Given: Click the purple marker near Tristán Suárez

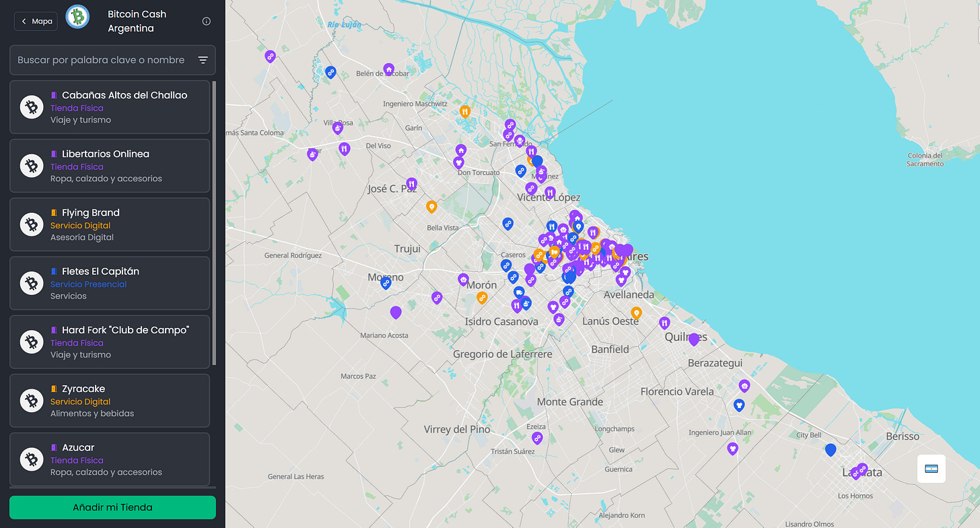Looking at the screenshot, I should (x=536, y=438).
